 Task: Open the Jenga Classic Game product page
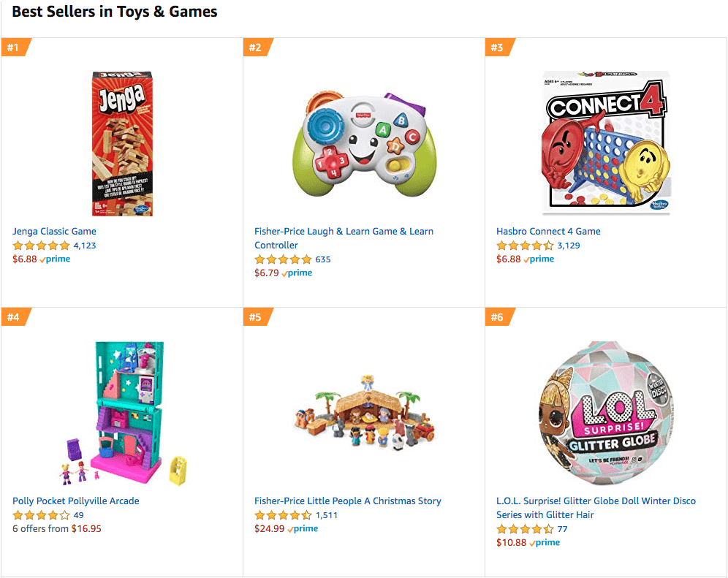(x=54, y=231)
